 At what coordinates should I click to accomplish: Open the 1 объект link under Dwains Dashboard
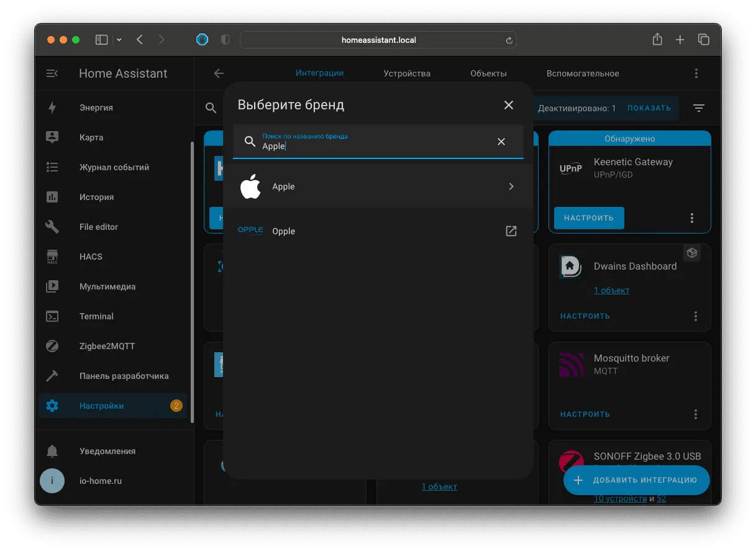click(x=611, y=290)
